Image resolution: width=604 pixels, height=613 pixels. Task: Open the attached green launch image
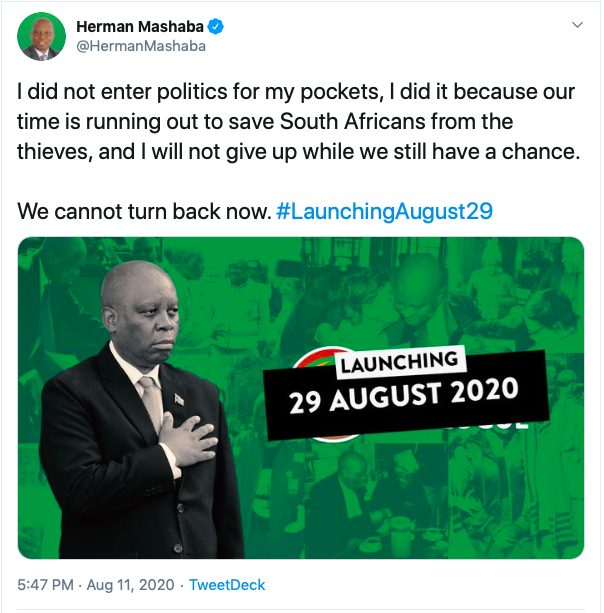pos(301,398)
